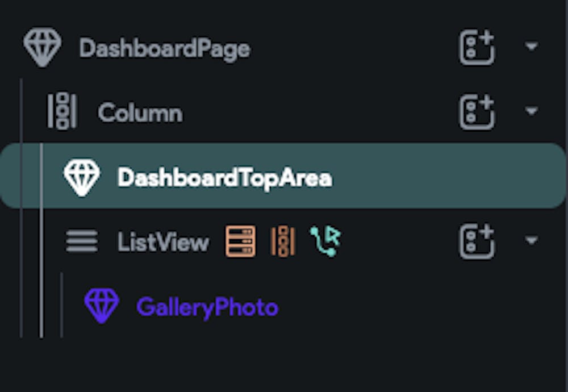The width and height of the screenshot is (568, 392).
Task: Click the DashboardPage diamond component icon
Action: (42, 48)
